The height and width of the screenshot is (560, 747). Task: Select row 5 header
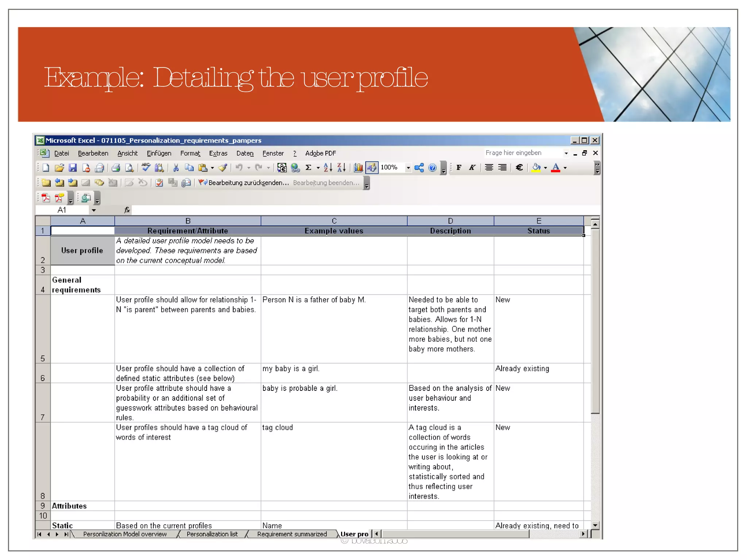(43, 329)
